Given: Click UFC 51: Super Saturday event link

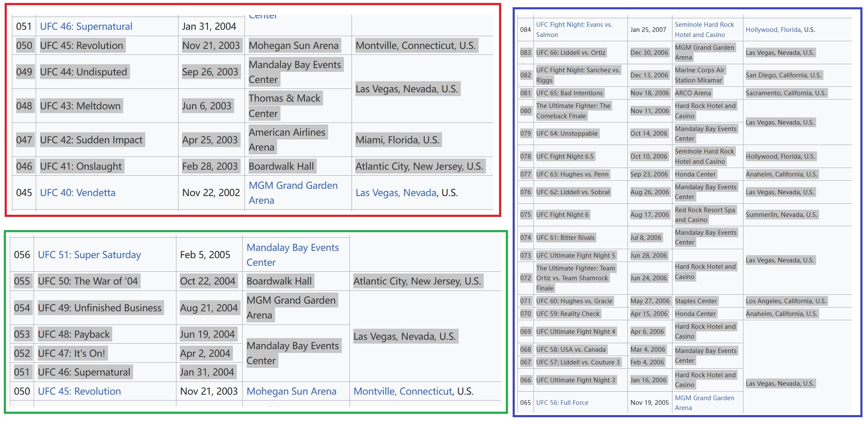Looking at the screenshot, I should (89, 255).
